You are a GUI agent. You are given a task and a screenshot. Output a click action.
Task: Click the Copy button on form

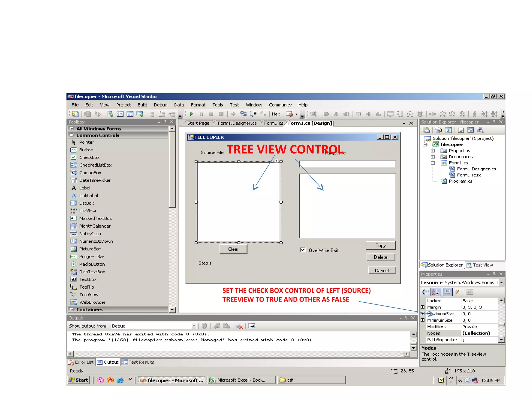pyautogui.click(x=380, y=245)
